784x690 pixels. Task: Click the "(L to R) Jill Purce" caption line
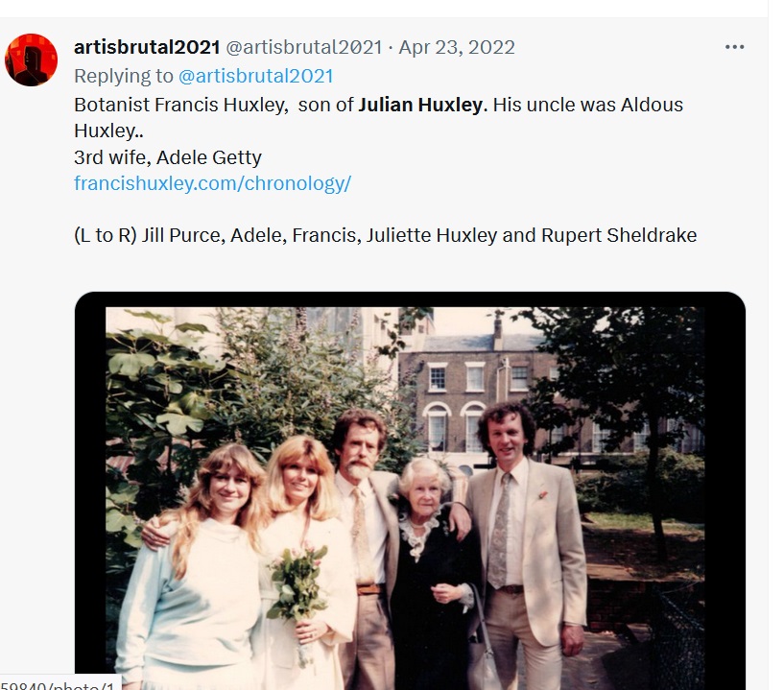point(385,235)
